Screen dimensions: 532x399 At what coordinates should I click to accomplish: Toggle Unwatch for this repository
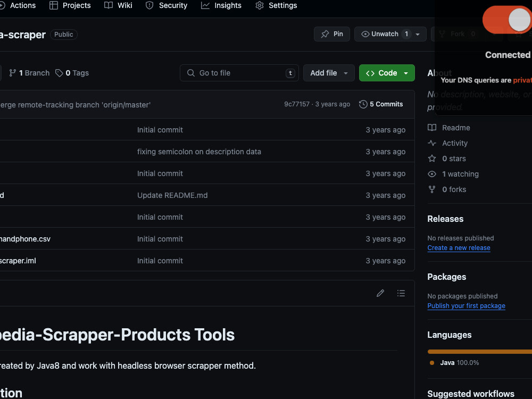pyautogui.click(x=384, y=34)
